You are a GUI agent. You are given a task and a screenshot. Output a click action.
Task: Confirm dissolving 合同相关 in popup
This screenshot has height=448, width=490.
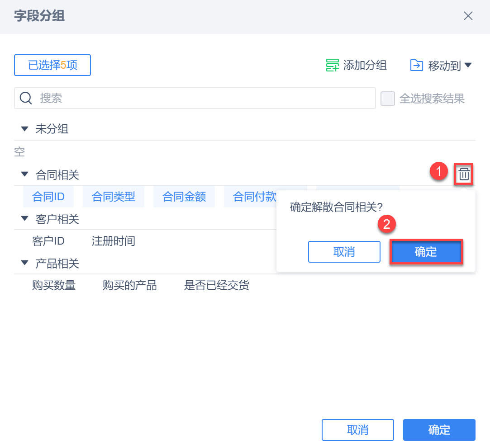(426, 252)
